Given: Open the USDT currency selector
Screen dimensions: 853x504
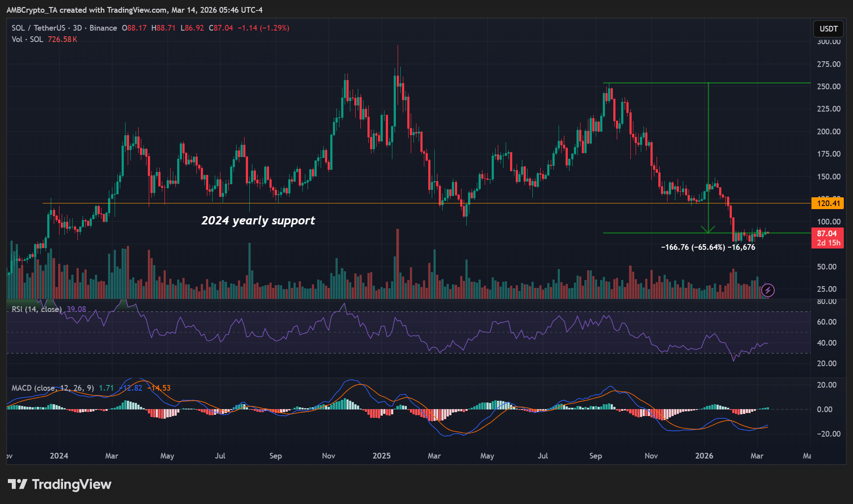Looking at the screenshot, I should click(828, 29).
